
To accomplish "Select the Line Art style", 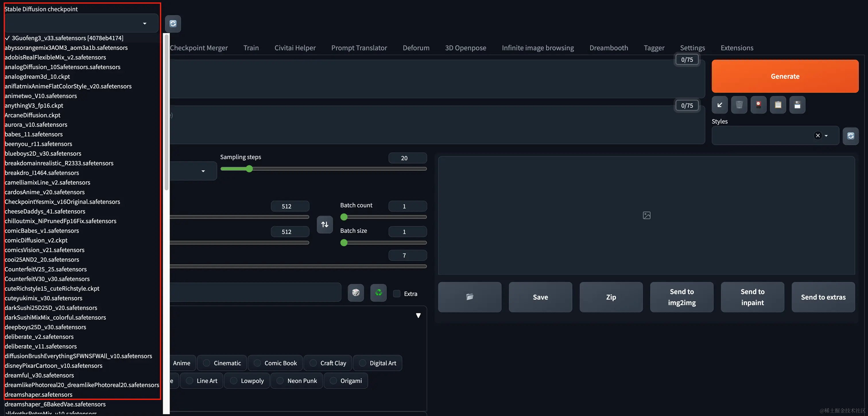I will coord(202,380).
